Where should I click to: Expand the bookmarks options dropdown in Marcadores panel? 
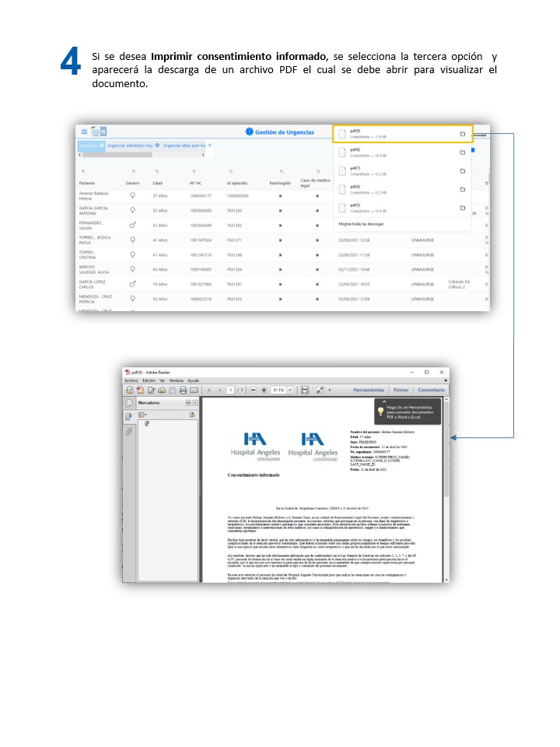(x=143, y=415)
